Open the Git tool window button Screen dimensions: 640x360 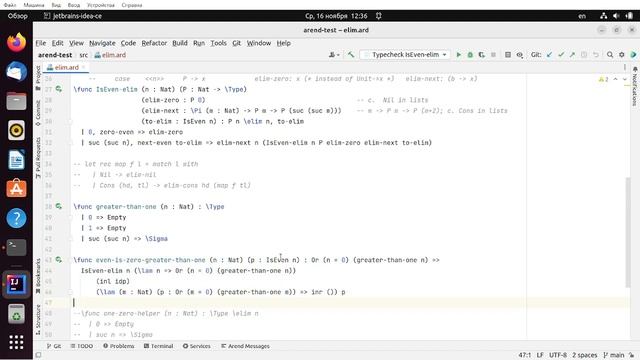coord(53,346)
